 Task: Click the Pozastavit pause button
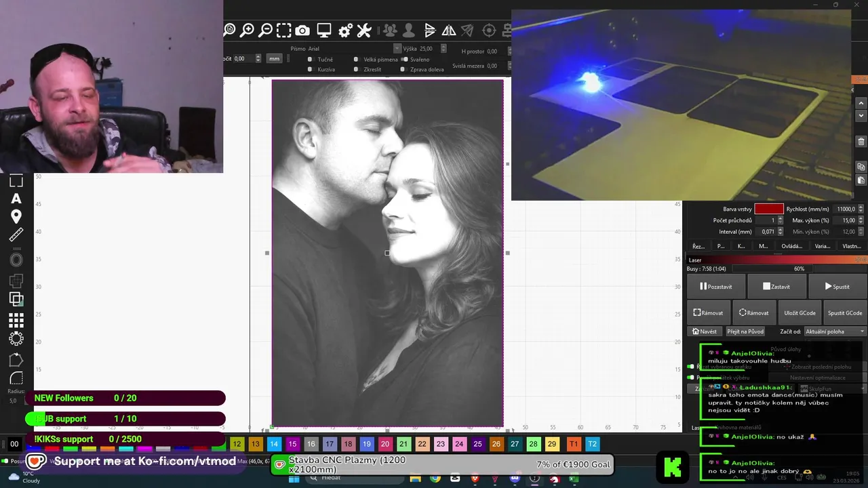point(716,287)
